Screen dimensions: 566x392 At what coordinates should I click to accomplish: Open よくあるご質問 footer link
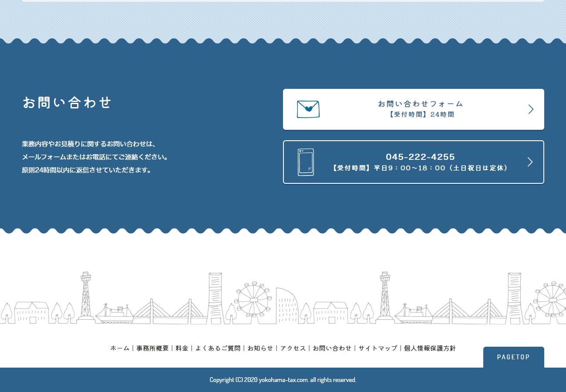coord(218,348)
